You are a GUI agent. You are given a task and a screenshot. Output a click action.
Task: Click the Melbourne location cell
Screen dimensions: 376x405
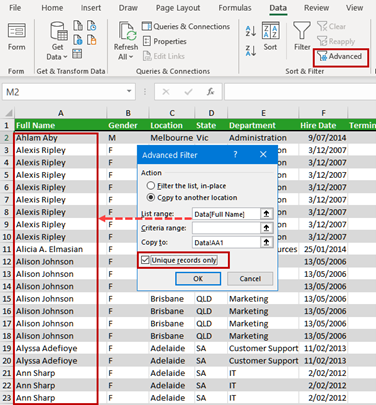click(172, 138)
